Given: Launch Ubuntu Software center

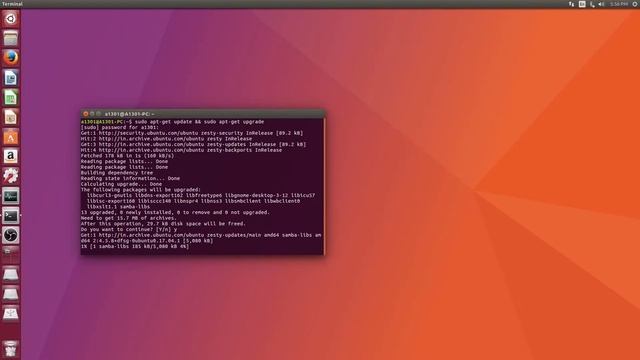Looking at the screenshot, I should point(11,137).
